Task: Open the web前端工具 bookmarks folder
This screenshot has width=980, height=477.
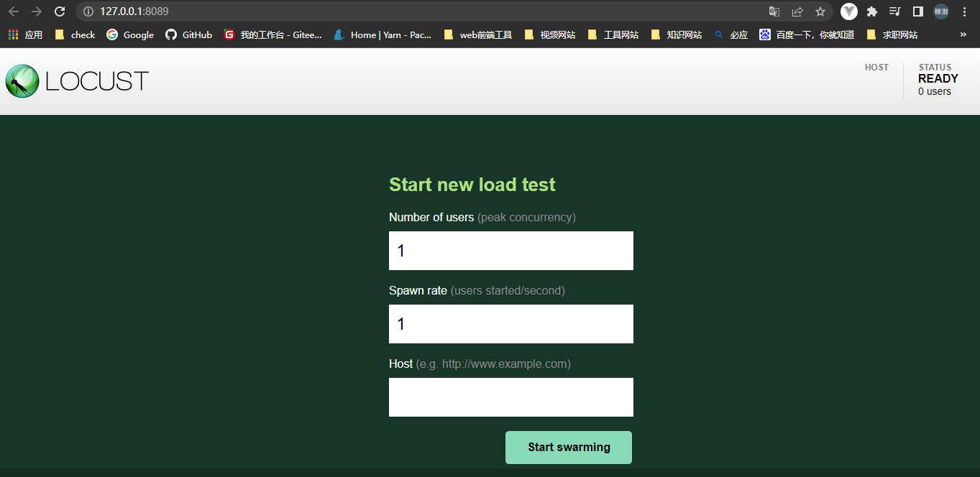Action: [477, 34]
